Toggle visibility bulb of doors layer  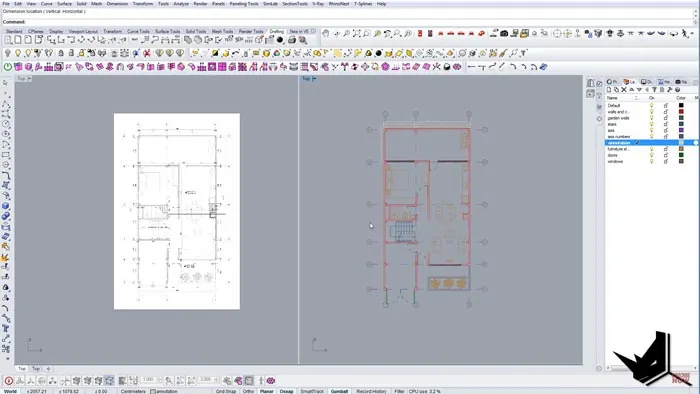pos(651,155)
